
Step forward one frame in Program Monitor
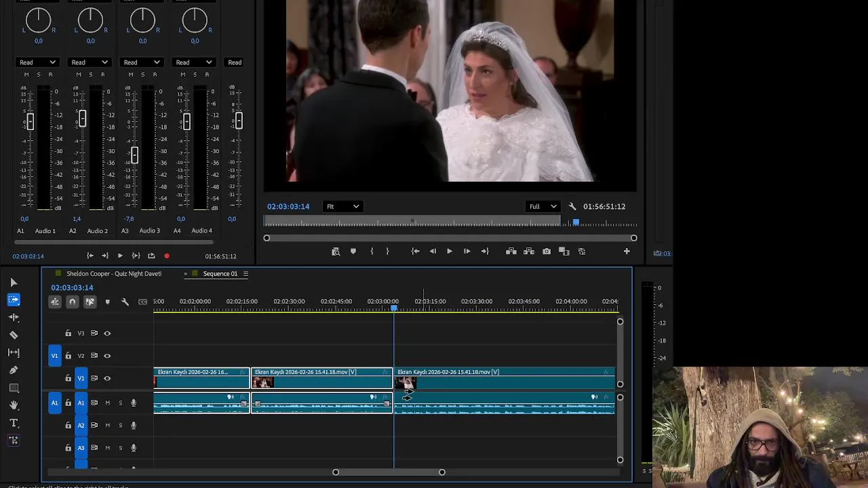click(x=467, y=251)
